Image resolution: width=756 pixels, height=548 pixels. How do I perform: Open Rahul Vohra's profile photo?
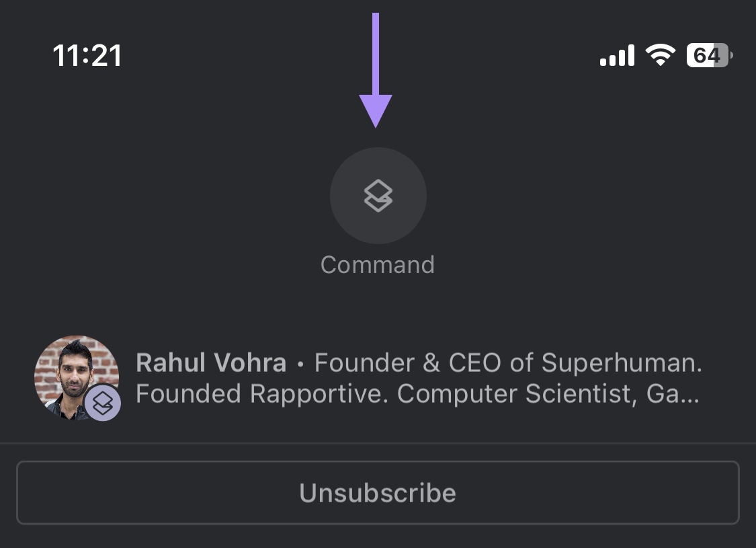click(x=77, y=378)
